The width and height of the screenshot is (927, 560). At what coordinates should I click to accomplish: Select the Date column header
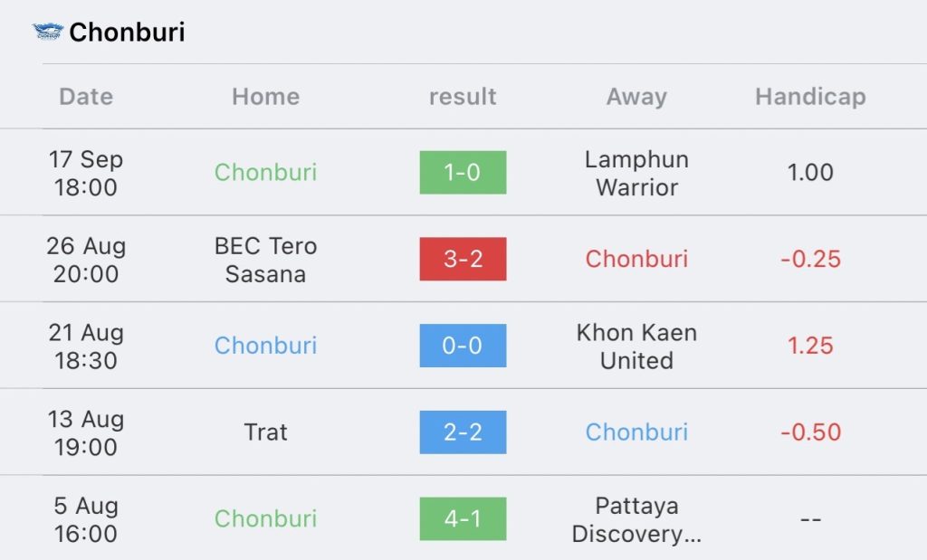[86, 96]
